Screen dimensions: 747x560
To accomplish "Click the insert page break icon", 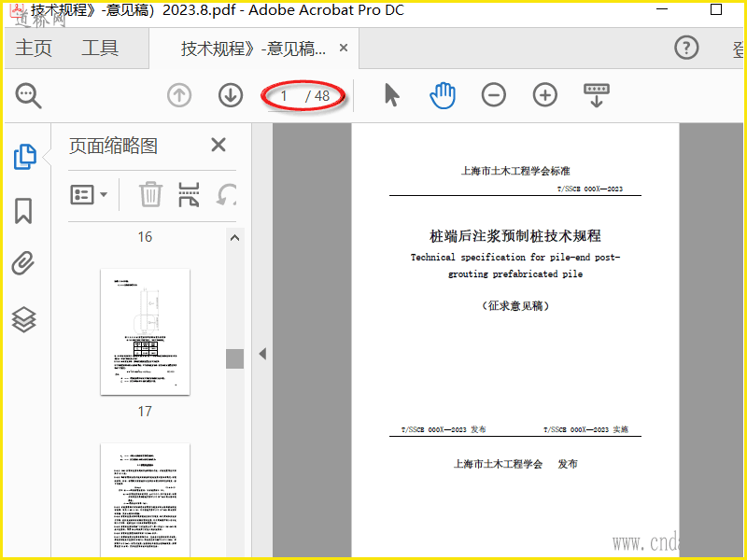I will click(189, 194).
